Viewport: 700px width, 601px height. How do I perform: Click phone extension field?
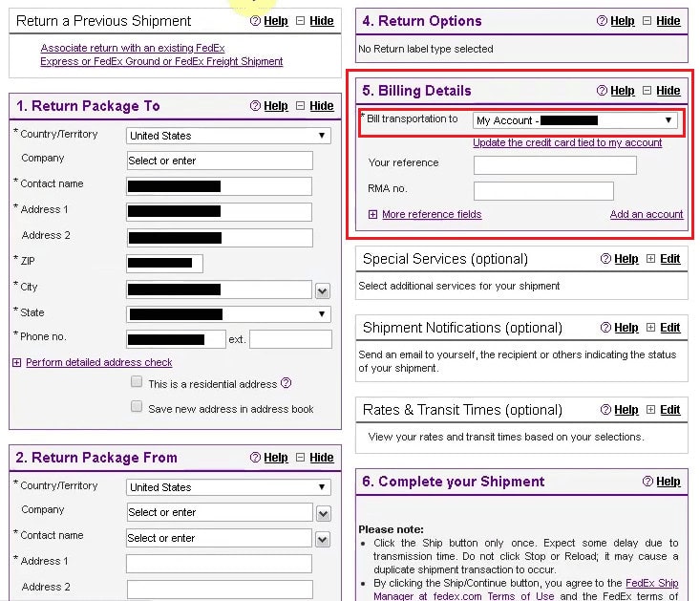pos(290,339)
